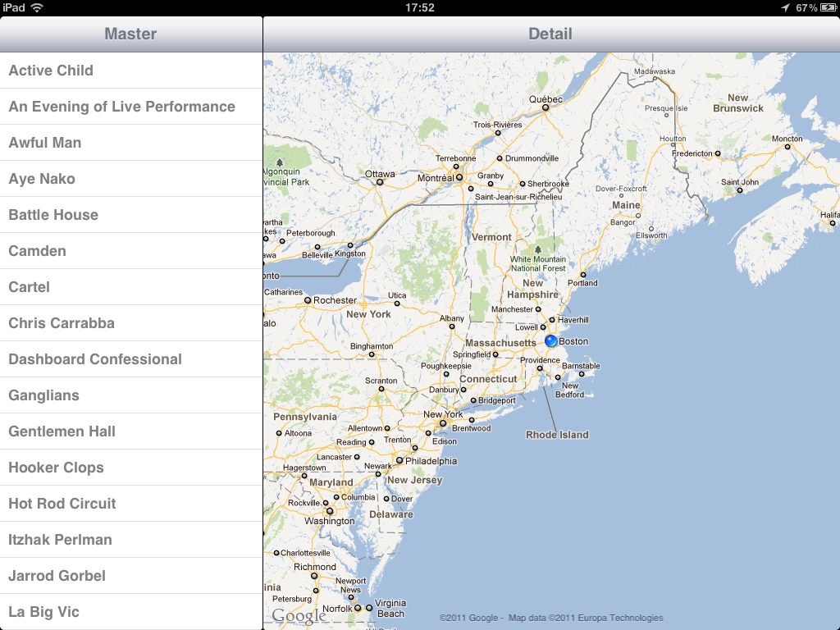Screen dimensions: 840x630
Task: Tap the Ottawa city marker
Action: coord(380,182)
